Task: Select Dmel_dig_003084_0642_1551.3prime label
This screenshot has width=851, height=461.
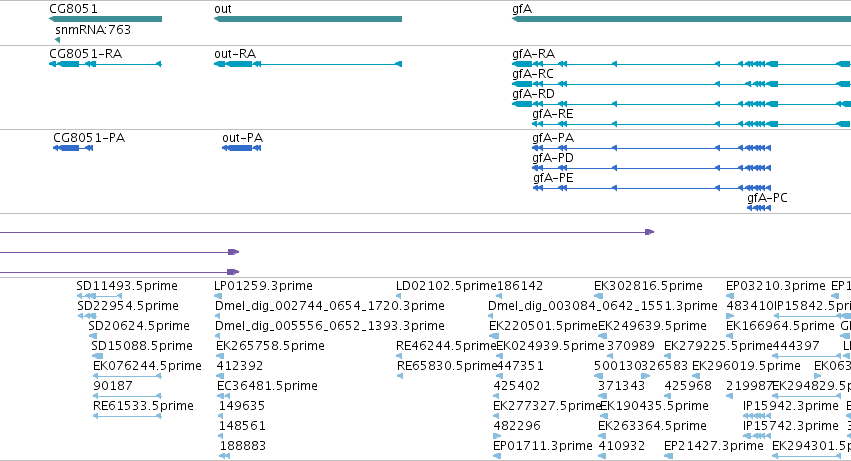Action: [x=602, y=306]
